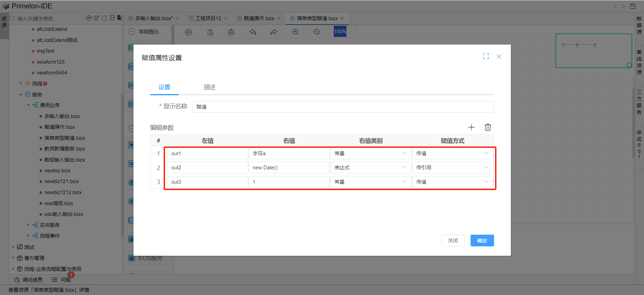Screen dimensions: 644x295
Task: Click the zoom in magnifier icon
Action: [295, 32]
